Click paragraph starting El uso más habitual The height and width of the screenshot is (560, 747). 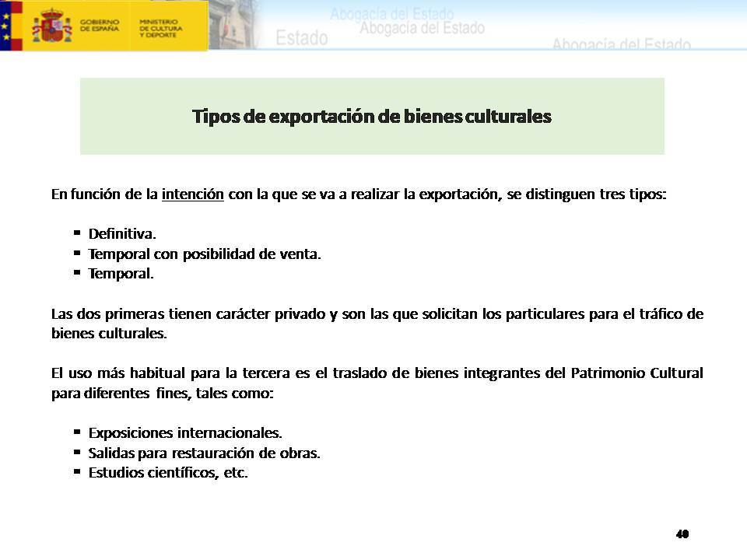point(377,383)
